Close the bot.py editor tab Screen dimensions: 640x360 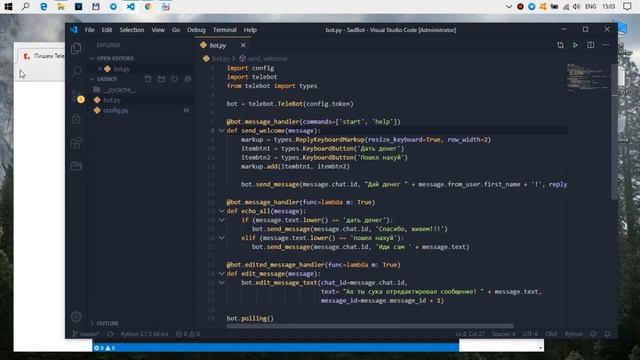(x=243, y=45)
